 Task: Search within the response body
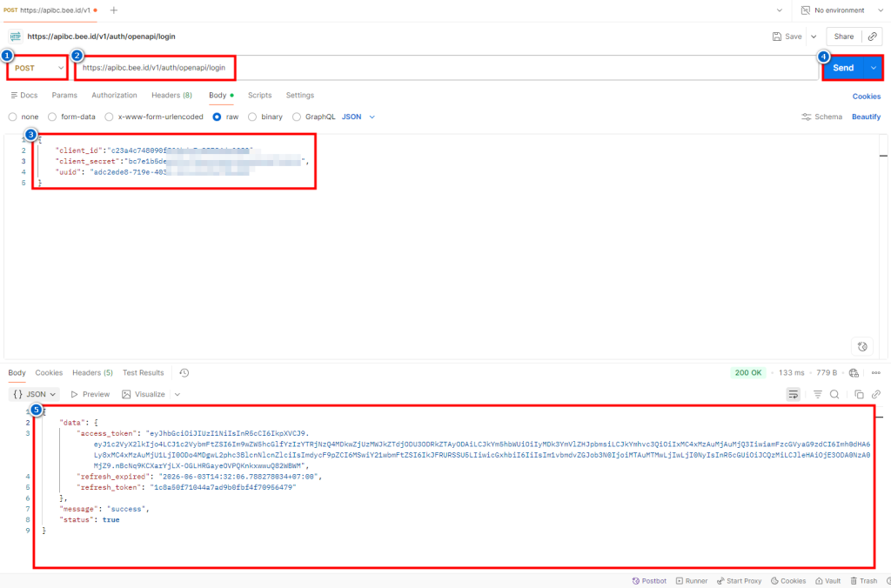click(834, 394)
